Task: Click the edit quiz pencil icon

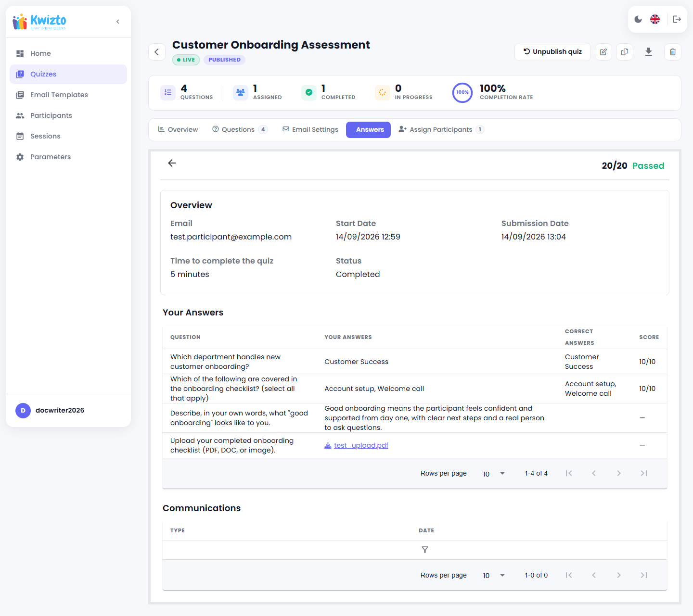Action: point(603,52)
